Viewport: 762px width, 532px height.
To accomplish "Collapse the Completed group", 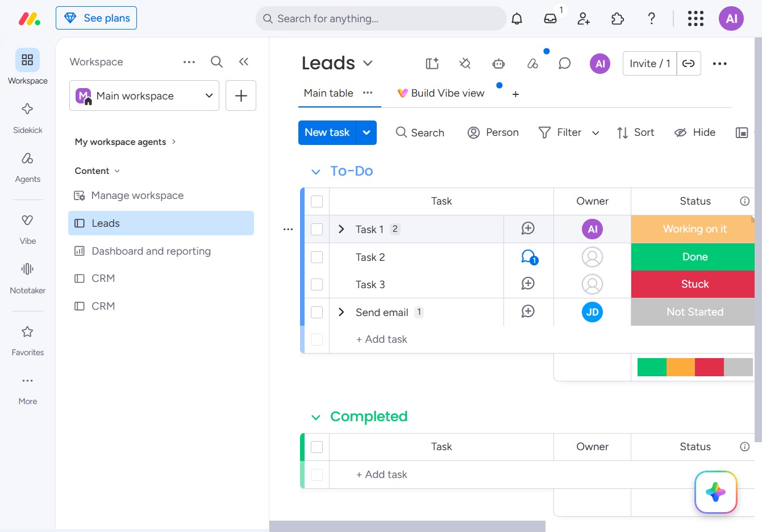I will coord(316,418).
